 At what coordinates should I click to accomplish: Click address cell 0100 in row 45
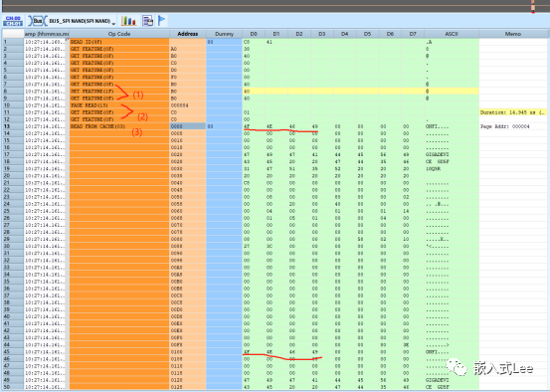click(188, 351)
